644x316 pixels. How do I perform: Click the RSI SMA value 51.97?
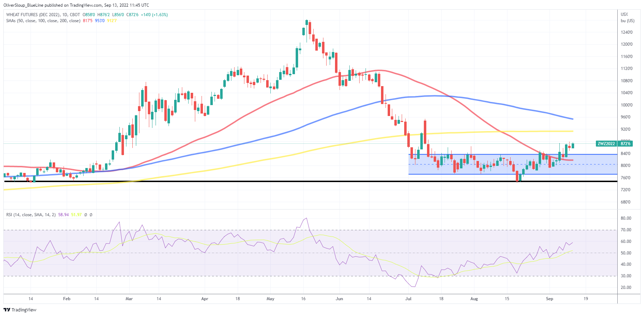76,214
